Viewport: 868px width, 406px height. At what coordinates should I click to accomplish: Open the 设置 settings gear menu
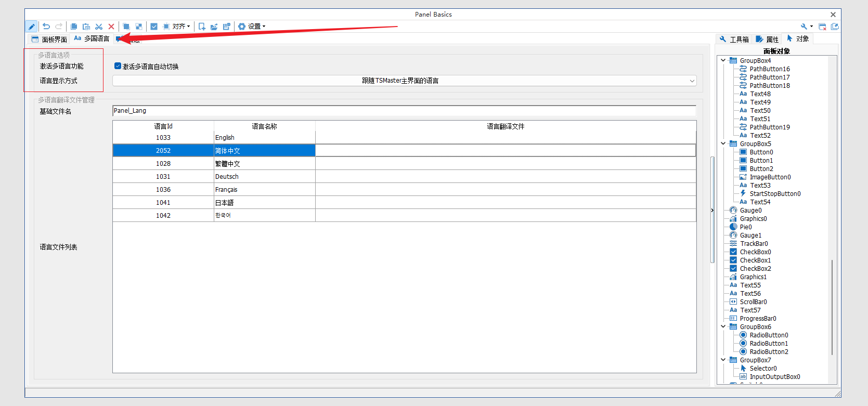click(252, 27)
